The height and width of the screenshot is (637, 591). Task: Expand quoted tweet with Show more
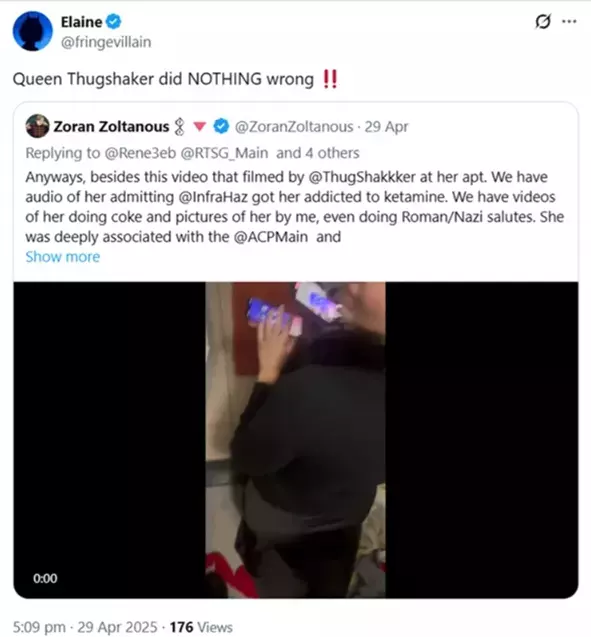63,257
